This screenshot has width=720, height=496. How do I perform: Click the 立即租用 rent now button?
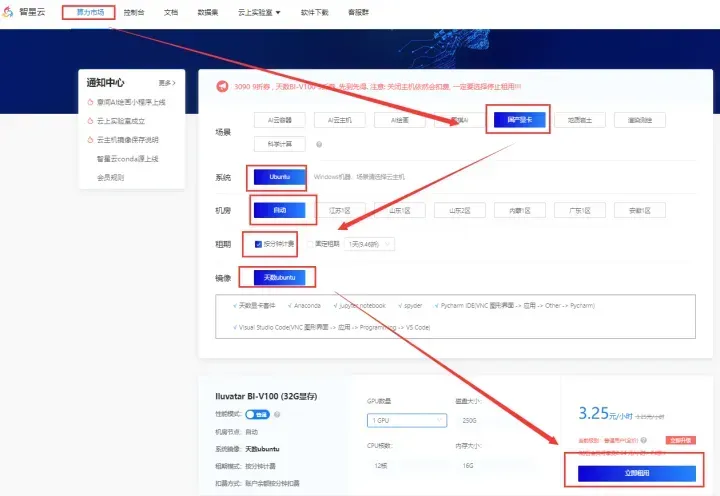coord(637,473)
